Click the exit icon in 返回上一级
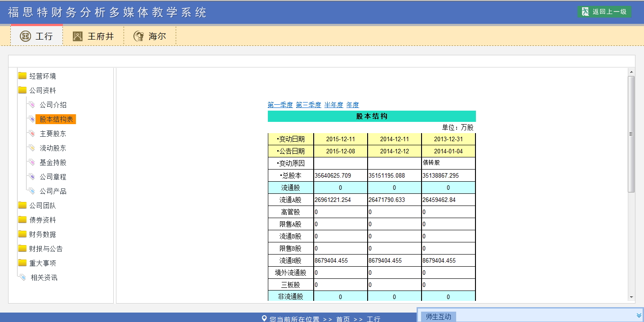This screenshot has width=644, height=322. click(585, 12)
